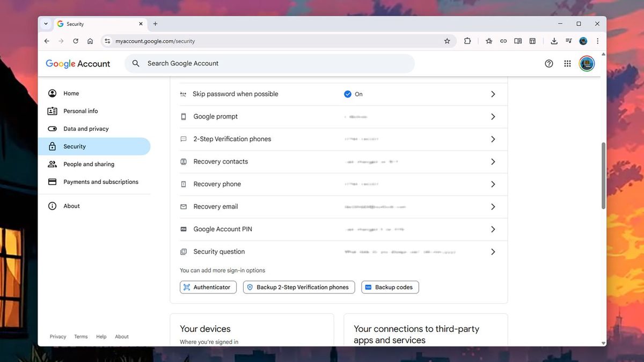This screenshot has width=644, height=362.
Task: Click the page vertical scrollbar thumb
Action: [x=603, y=176]
